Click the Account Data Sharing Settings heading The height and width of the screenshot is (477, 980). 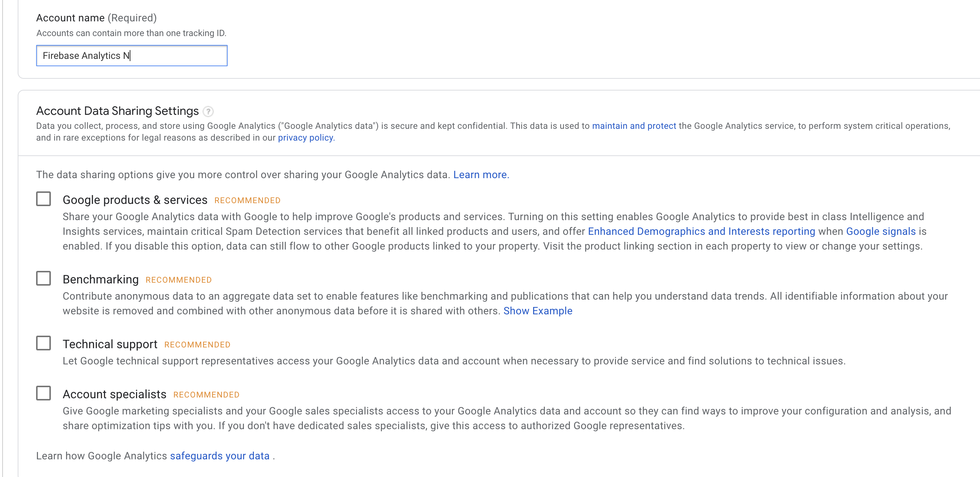pyautogui.click(x=117, y=111)
